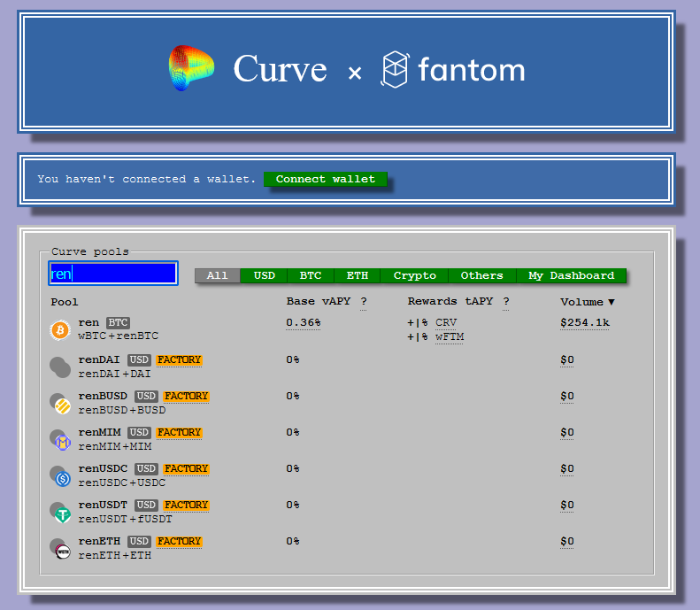Image resolution: width=700 pixels, height=610 pixels.
Task: Open the renMIM pool name
Action: 99,432
